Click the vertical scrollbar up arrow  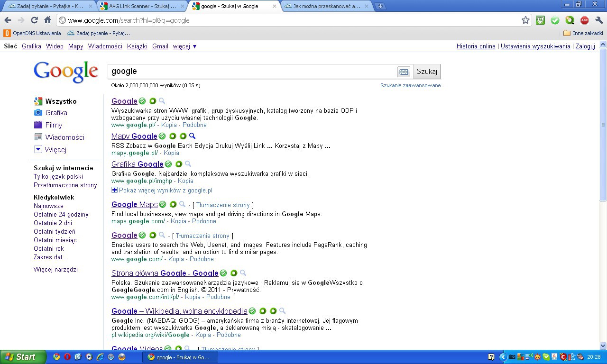click(x=603, y=45)
